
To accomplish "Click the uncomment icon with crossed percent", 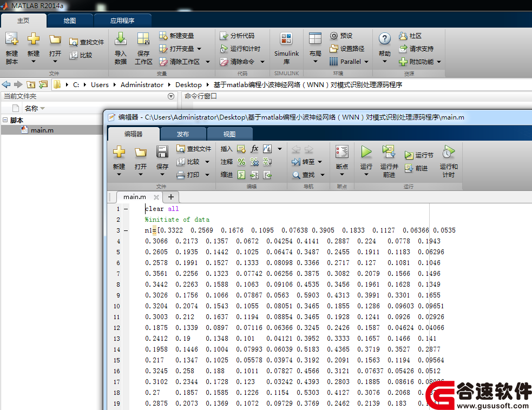I will (x=254, y=162).
